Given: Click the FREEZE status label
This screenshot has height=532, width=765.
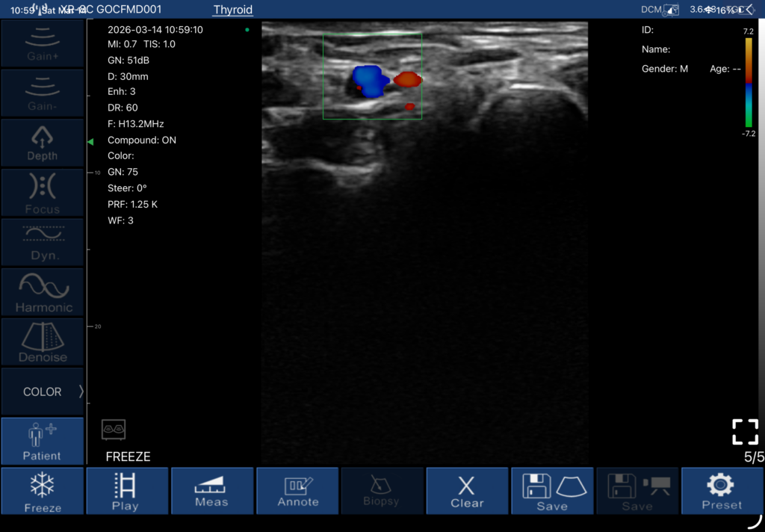Looking at the screenshot, I should [128, 457].
